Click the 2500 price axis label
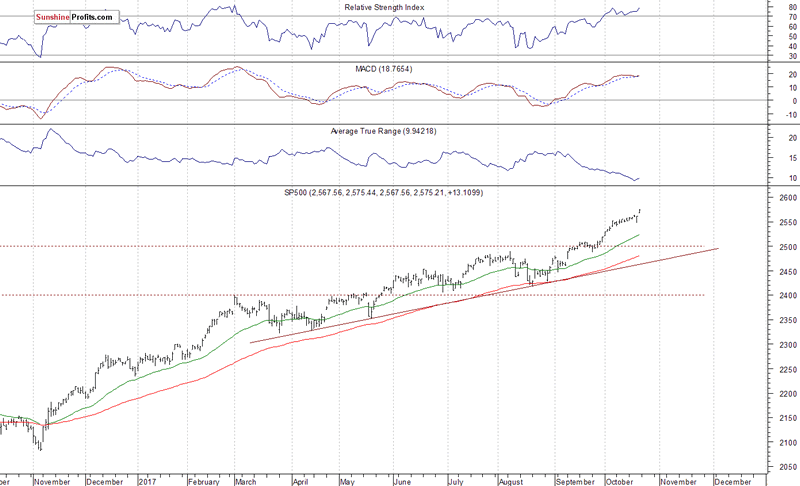The width and height of the screenshot is (800, 486). 788,247
